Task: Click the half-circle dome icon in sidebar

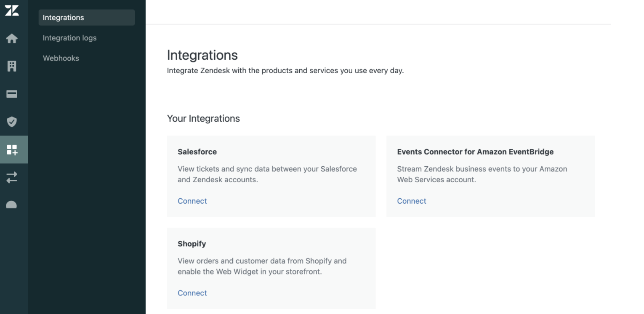Action: (x=12, y=205)
